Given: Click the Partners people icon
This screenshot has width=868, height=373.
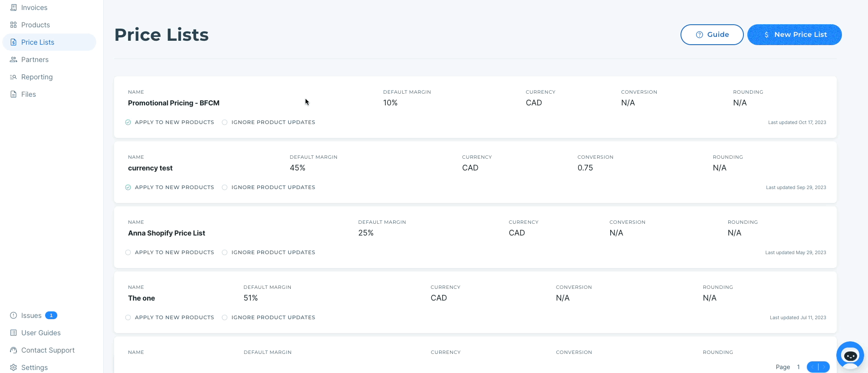Looking at the screenshot, I should tap(13, 59).
